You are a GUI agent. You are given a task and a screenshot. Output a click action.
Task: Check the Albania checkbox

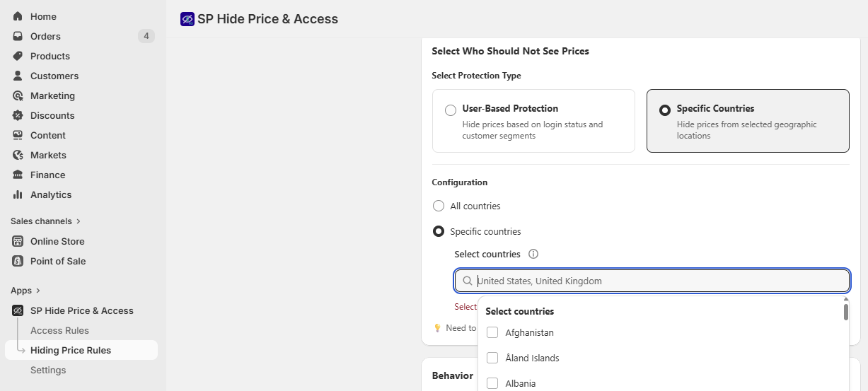492,383
